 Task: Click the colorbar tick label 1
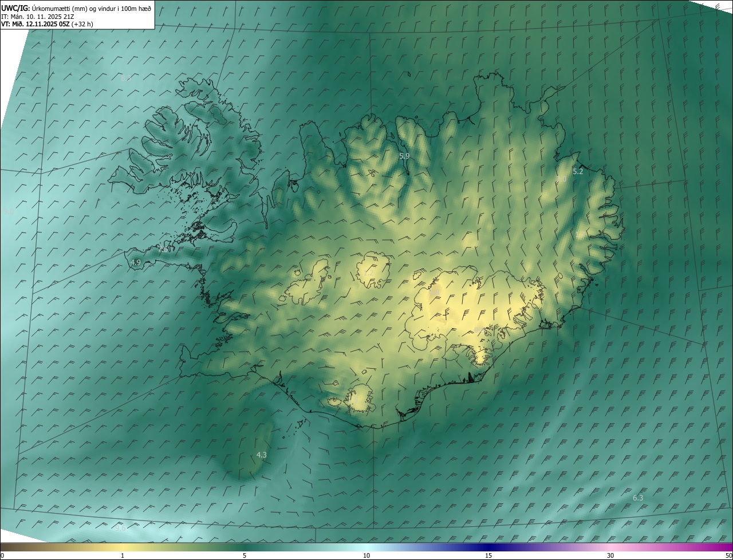(123, 555)
